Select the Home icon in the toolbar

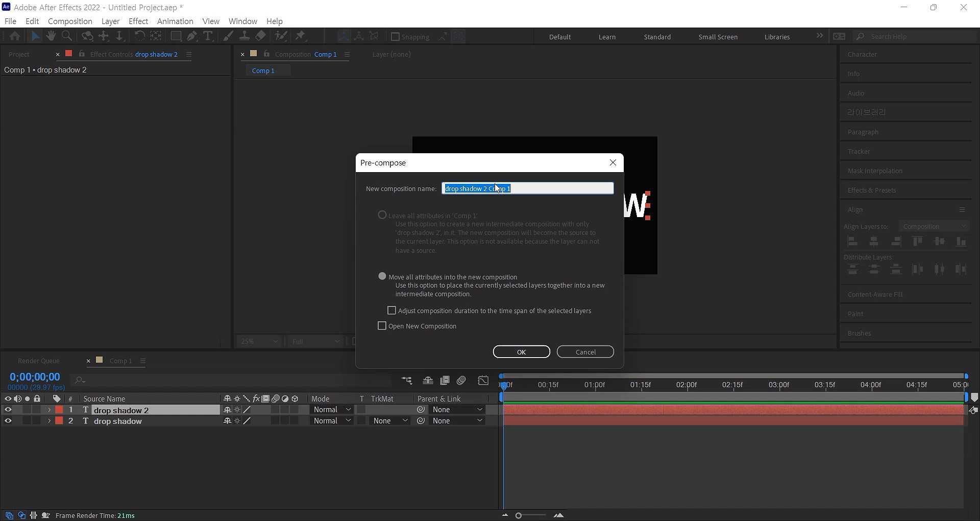point(15,36)
